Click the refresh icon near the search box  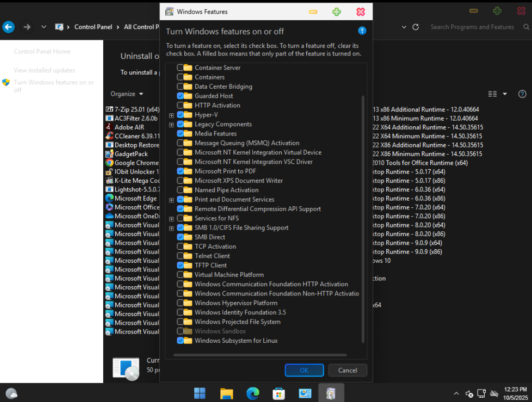tap(415, 27)
